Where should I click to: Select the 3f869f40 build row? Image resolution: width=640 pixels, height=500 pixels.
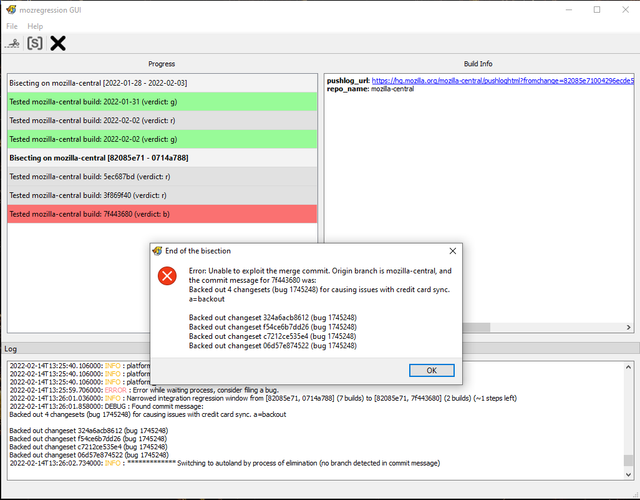[162, 196]
